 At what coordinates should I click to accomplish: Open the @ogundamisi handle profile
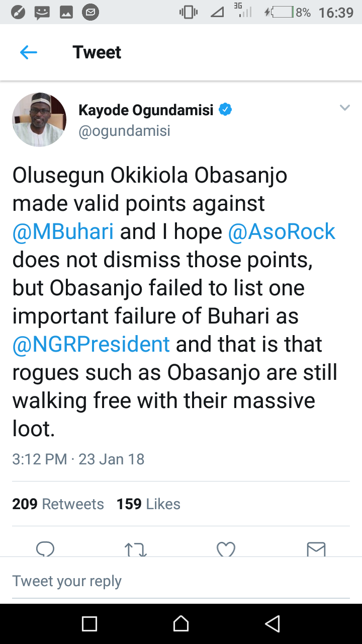124,131
